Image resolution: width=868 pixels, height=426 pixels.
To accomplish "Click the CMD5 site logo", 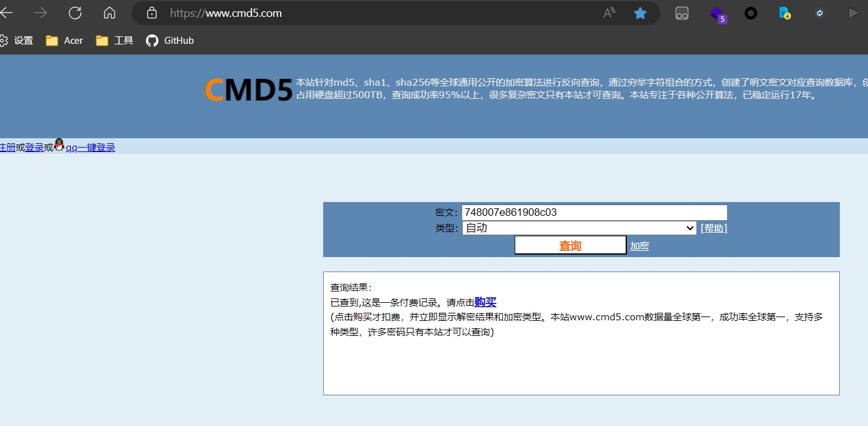I will pos(249,90).
